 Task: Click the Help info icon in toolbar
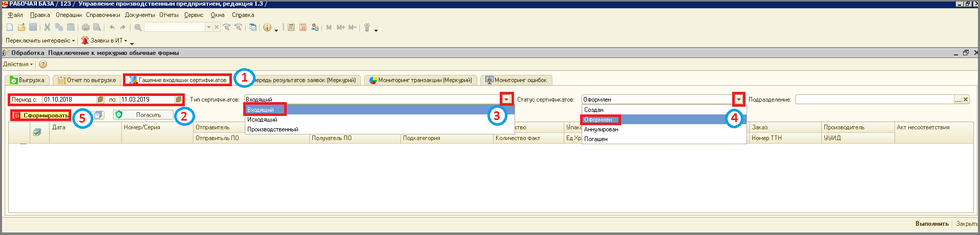click(x=267, y=27)
